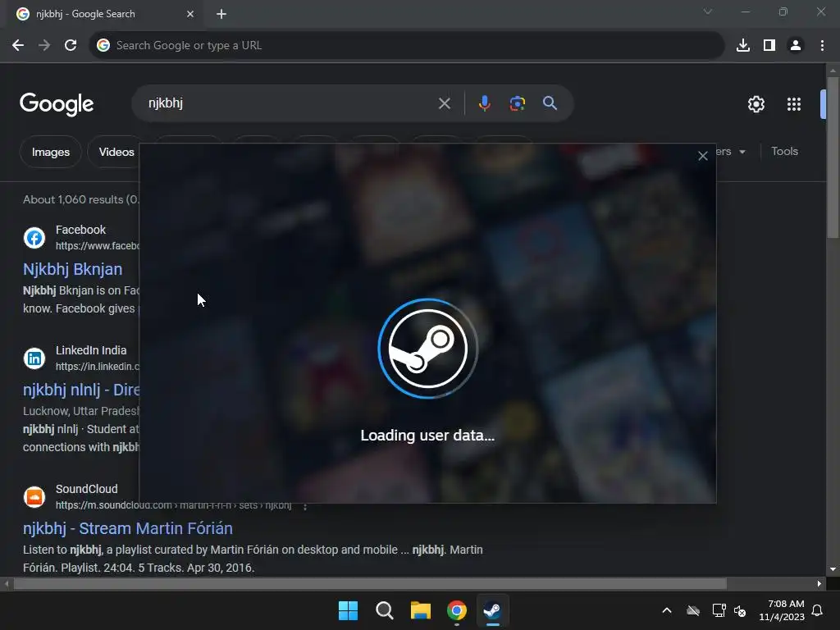This screenshot has width=840, height=630.
Task: Expand the partially hidden filters dropdown
Action: (x=732, y=152)
